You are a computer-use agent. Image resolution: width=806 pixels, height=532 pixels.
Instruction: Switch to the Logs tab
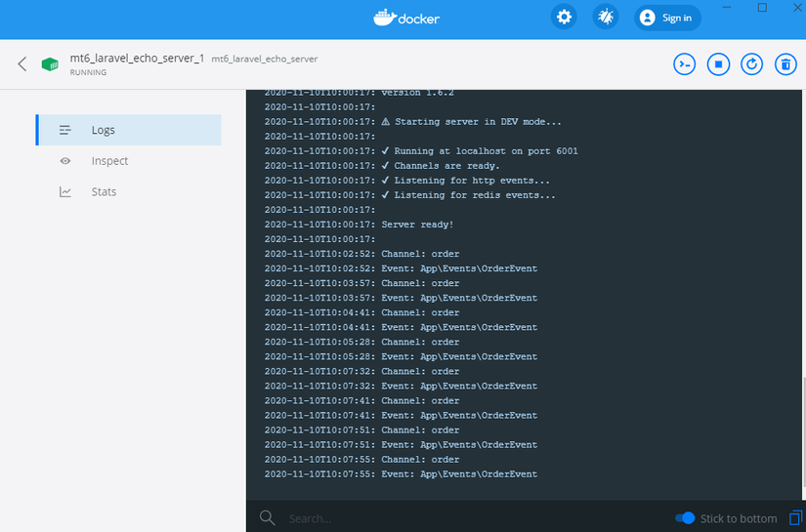click(x=129, y=130)
